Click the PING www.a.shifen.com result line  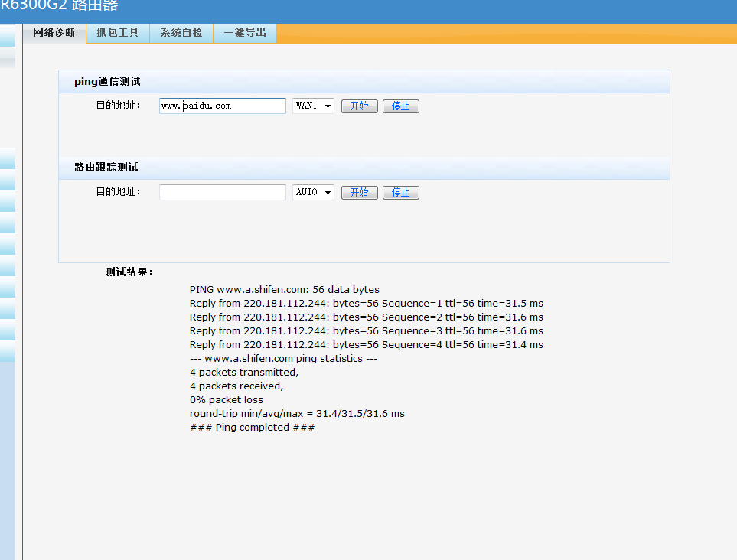285,290
